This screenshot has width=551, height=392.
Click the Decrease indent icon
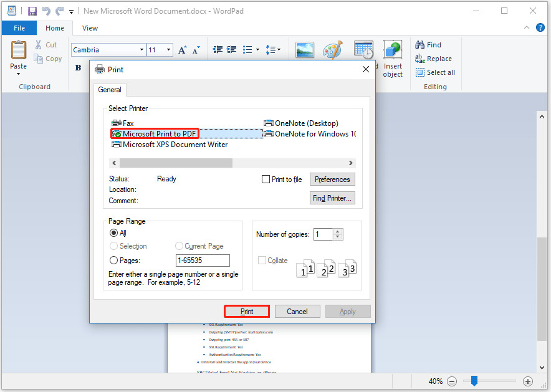click(x=218, y=50)
